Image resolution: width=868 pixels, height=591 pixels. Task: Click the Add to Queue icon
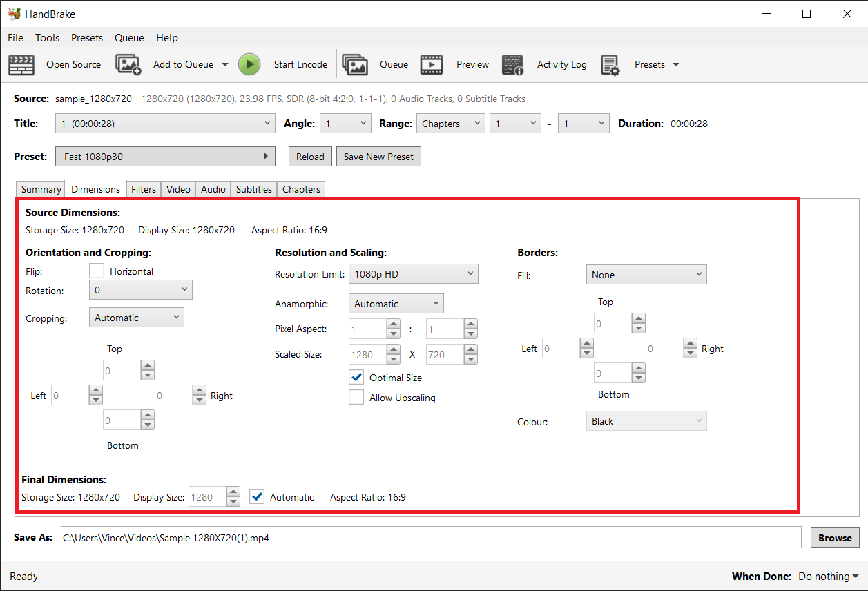click(128, 64)
